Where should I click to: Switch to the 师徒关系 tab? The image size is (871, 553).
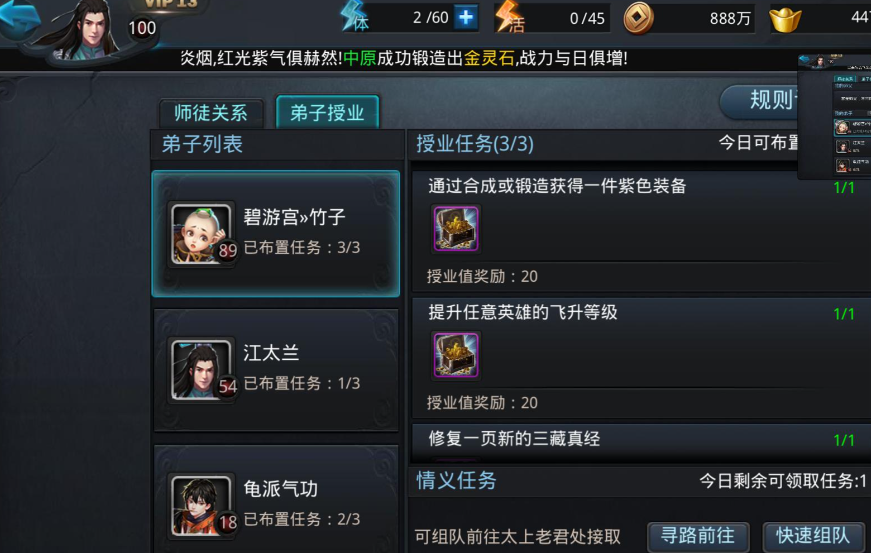[x=211, y=113]
